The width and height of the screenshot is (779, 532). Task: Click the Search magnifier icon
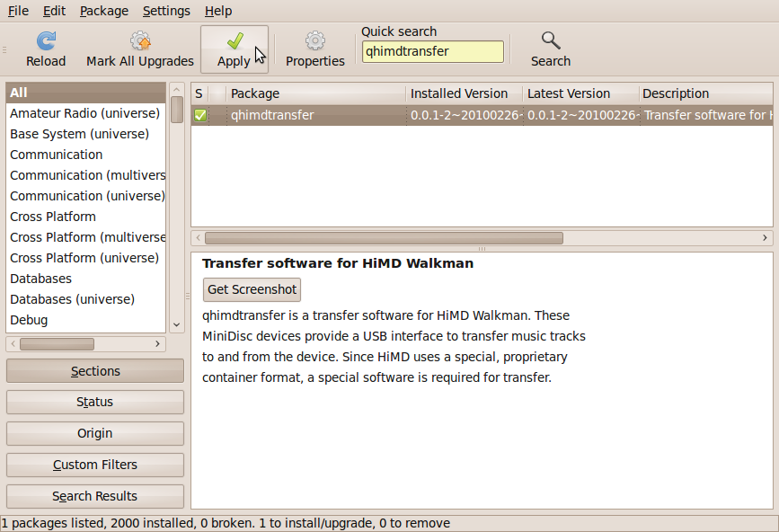click(x=551, y=40)
